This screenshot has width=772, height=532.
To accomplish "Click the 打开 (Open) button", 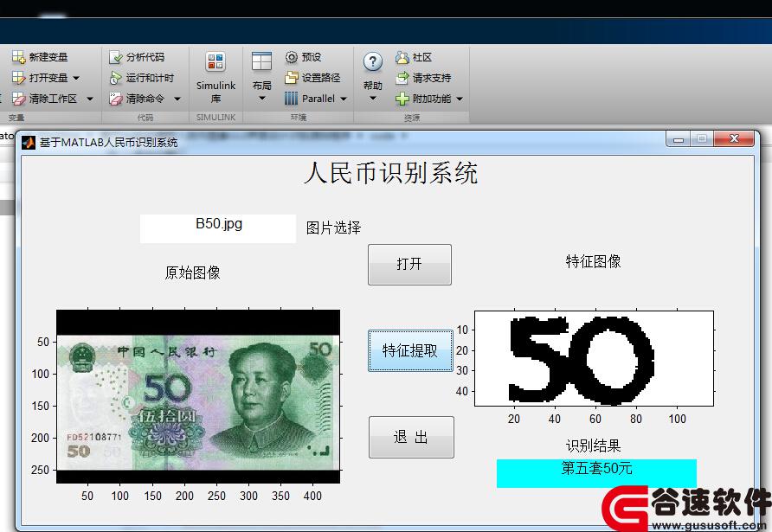I will tap(409, 265).
